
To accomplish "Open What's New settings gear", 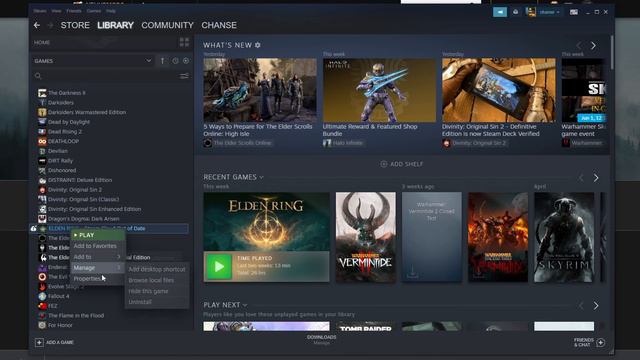I will [258, 45].
